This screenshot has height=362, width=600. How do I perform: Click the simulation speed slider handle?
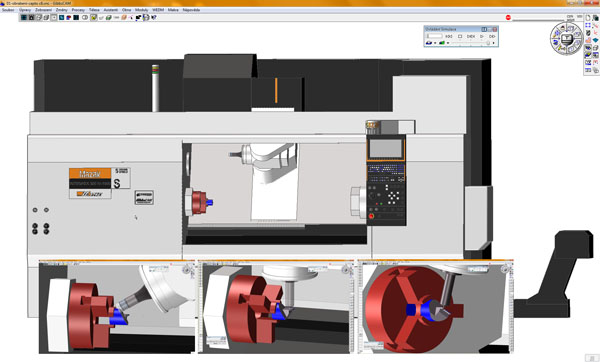488,43
